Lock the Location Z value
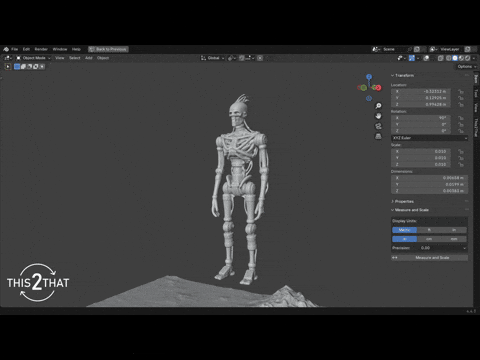The height and width of the screenshot is (360, 480). [x=461, y=104]
